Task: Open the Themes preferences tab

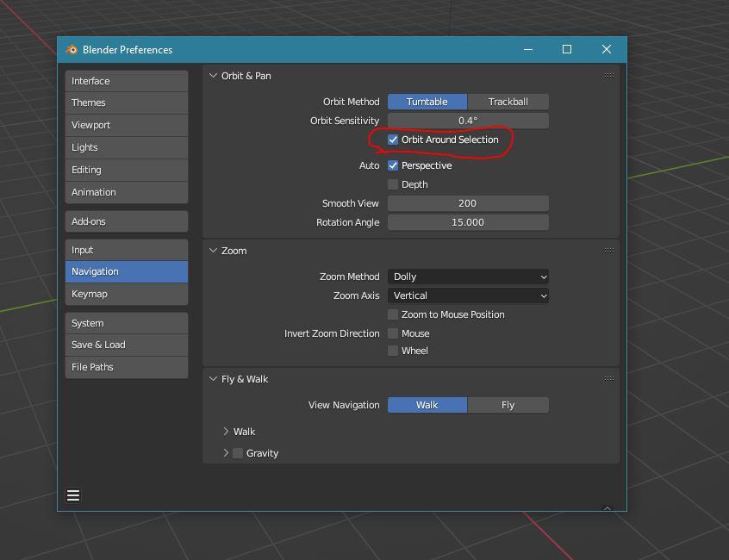Action: point(127,103)
